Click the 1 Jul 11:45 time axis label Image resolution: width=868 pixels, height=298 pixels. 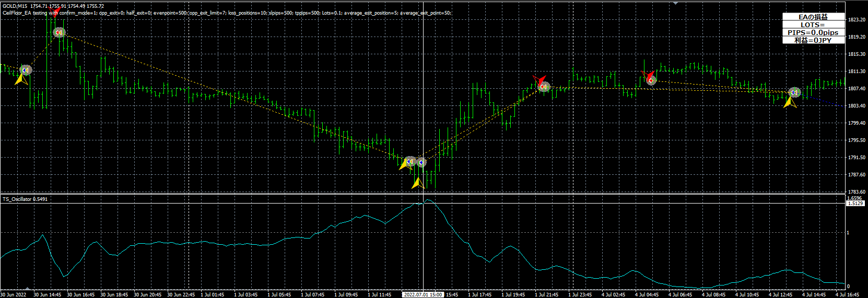click(x=379, y=294)
